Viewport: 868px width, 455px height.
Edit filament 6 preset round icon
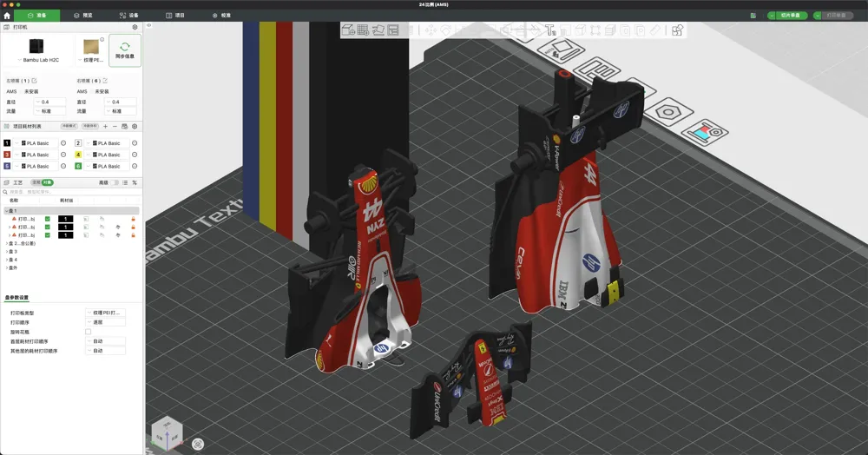point(135,166)
